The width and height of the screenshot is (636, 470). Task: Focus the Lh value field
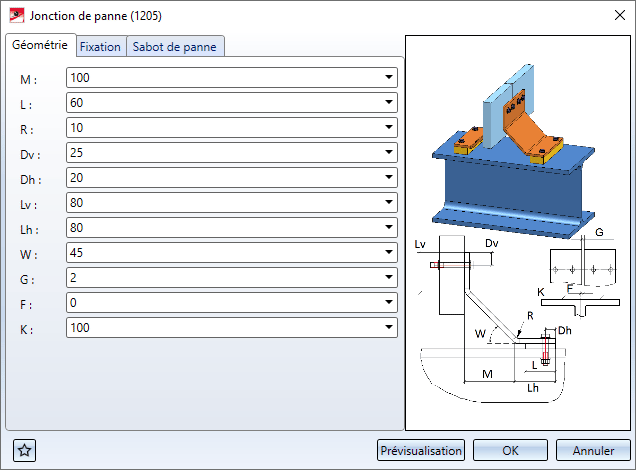tap(222, 227)
